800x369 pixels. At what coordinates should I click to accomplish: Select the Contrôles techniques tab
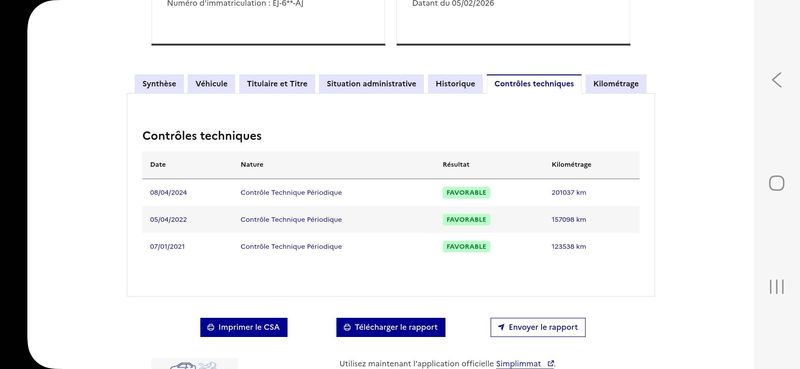[x=534, y=84]
